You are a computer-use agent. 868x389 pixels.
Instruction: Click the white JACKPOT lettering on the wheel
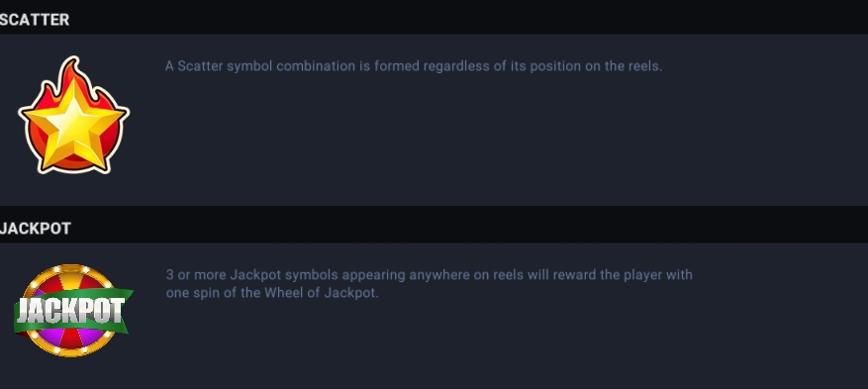[x=70, y=312]
